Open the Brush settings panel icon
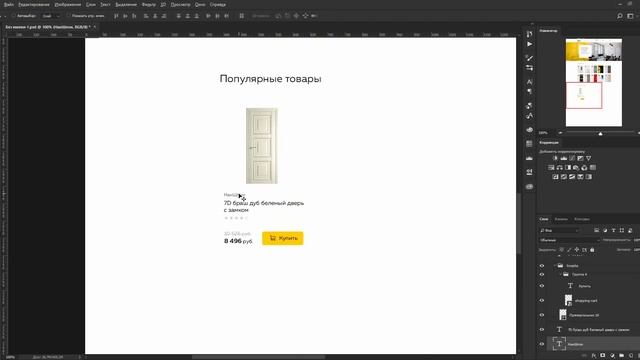Image resolution: width=640 pixels, height=360 pixels. (x=529, y=58)
